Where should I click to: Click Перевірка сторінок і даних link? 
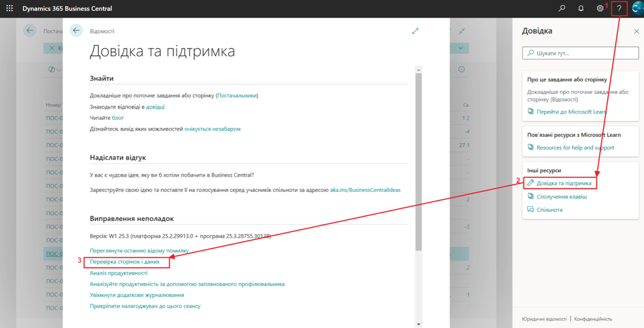tap(124, 261)
